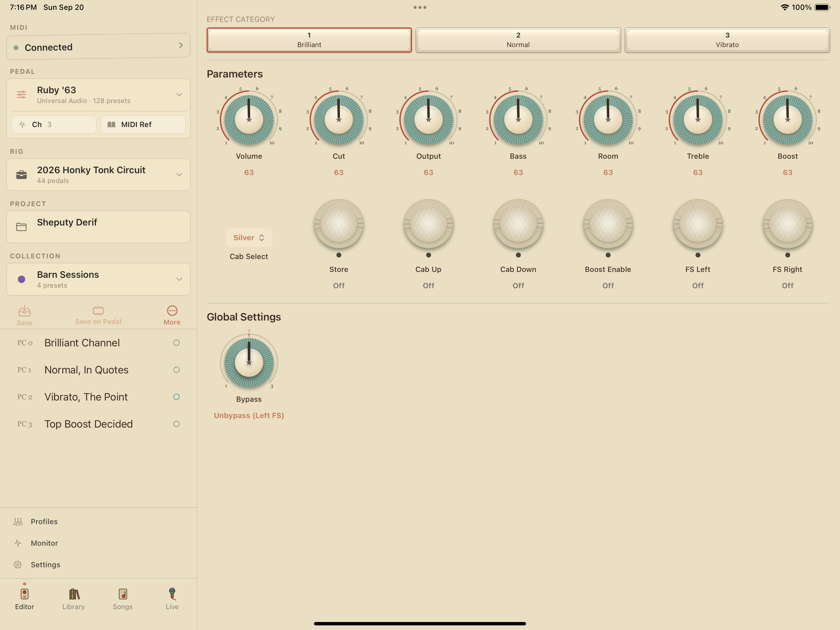Expand the 2026 Honky Tonk Circuit rig dropdown

tap(179, 175)
